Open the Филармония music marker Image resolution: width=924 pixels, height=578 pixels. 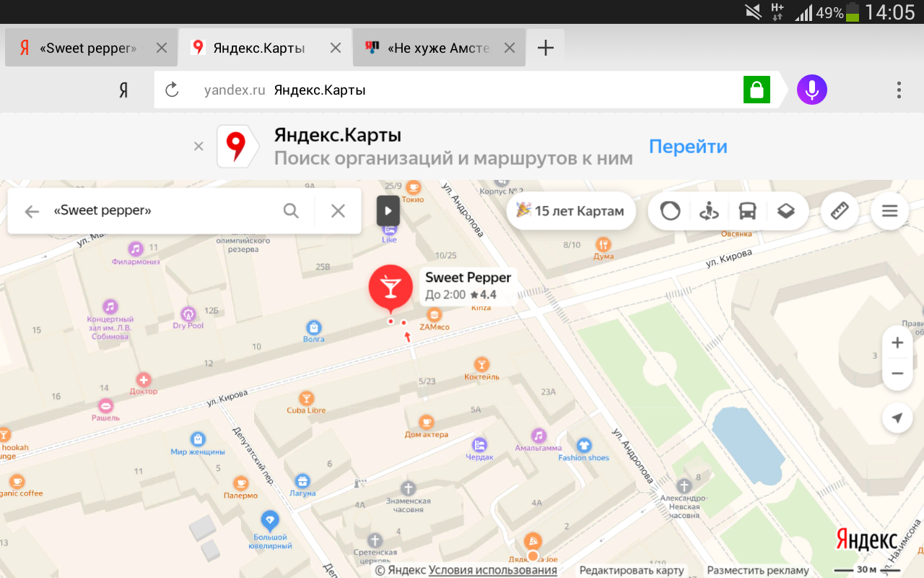click(136, 249)
